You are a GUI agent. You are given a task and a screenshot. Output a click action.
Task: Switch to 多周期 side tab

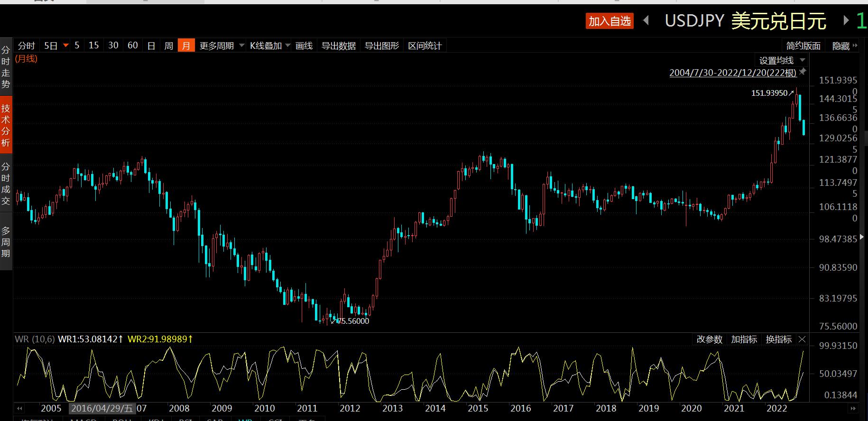tap(6, 242)
